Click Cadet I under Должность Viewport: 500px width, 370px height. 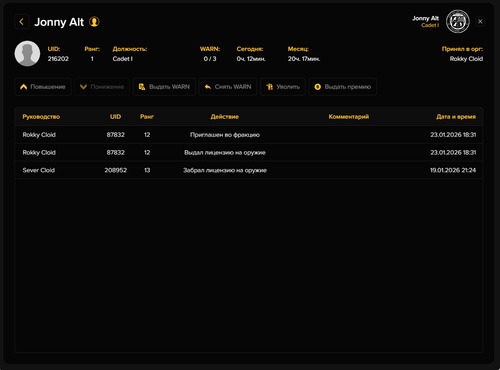123,59
